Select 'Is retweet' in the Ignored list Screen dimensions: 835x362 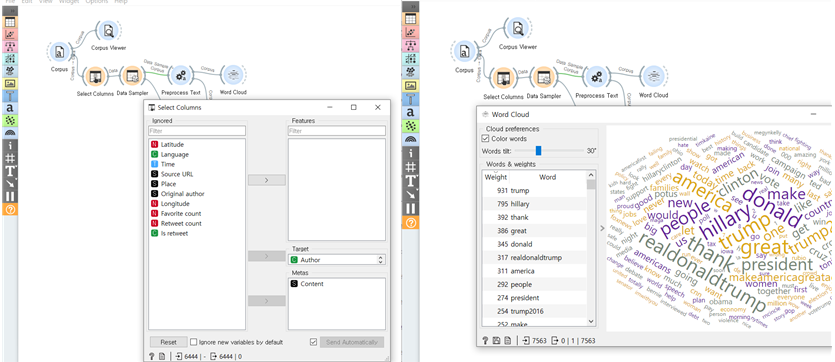(197, 233)
